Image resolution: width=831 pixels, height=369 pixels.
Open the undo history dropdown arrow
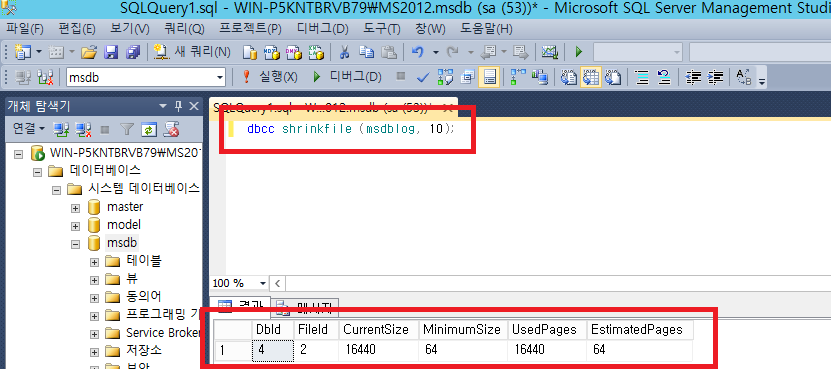(x=436, y=52)
